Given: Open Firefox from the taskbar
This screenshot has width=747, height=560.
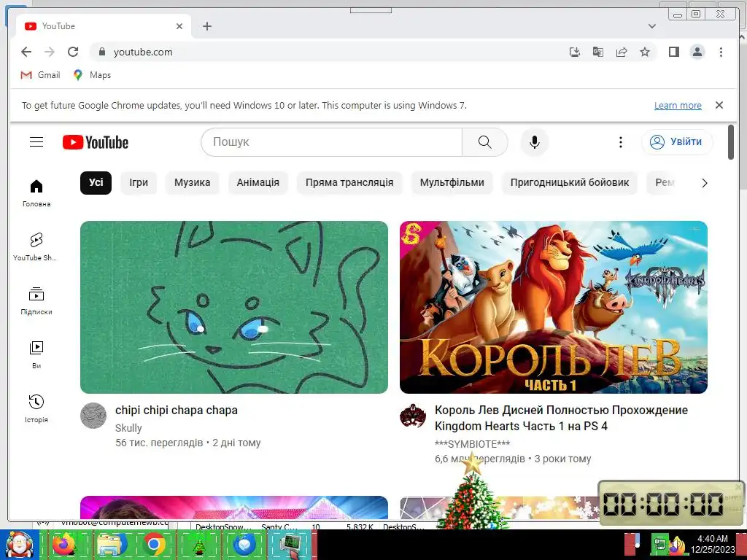Looking at the screenshot, I should click(64, 544).
